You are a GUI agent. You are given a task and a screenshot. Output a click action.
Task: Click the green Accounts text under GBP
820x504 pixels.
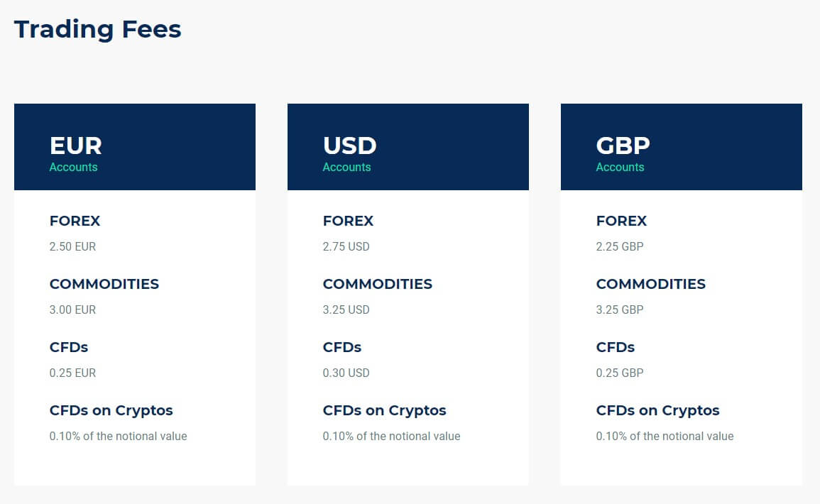pos(621,168)
